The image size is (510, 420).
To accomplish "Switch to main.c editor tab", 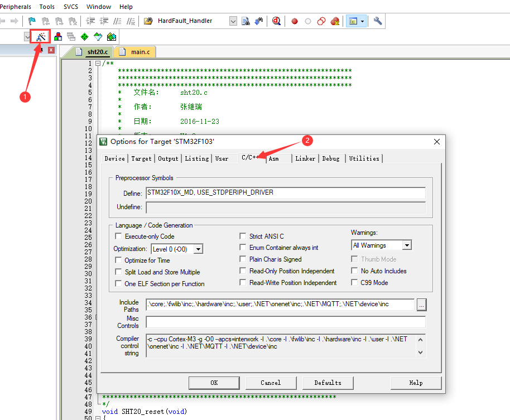I will point(135,52).
